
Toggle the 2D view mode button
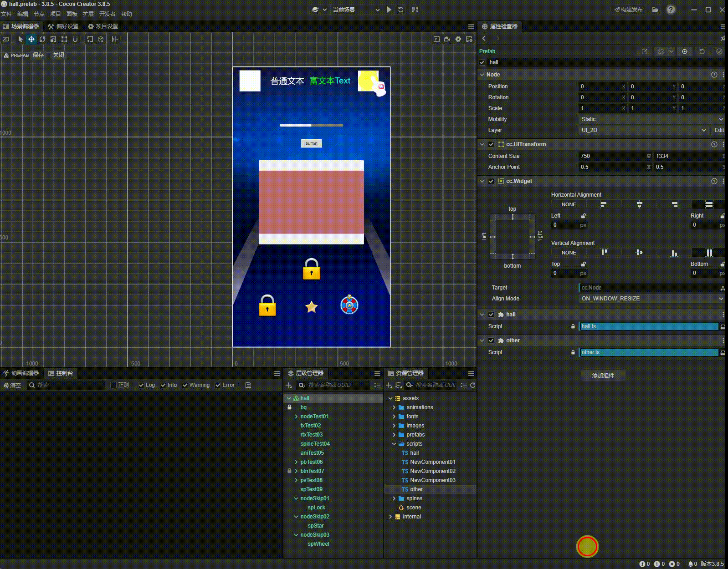tap(6, 39)
